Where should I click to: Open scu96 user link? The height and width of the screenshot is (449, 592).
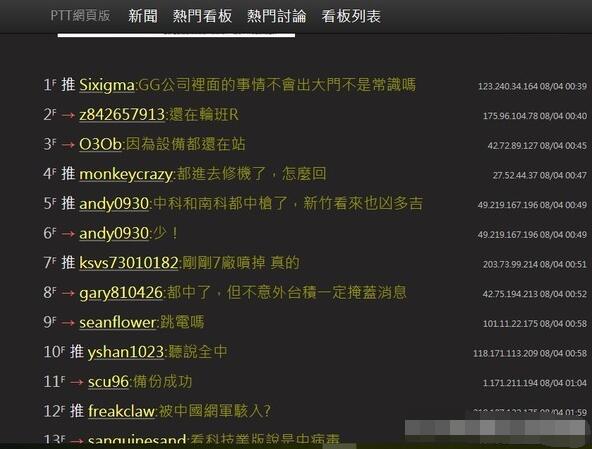108,382
